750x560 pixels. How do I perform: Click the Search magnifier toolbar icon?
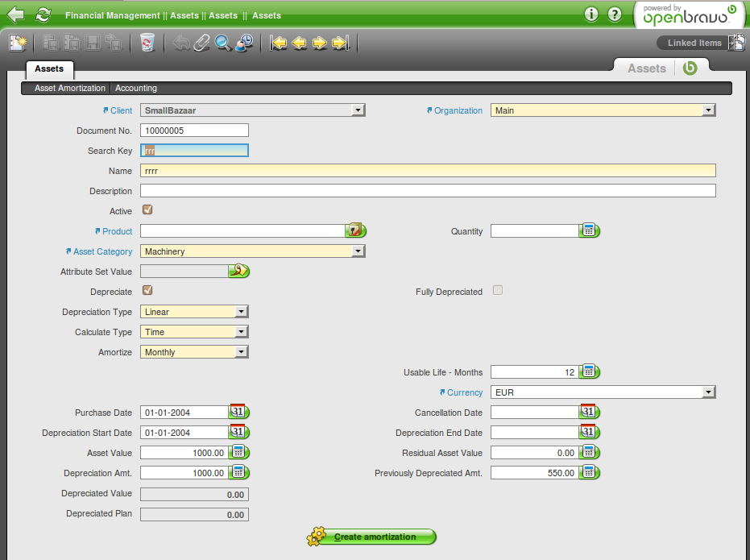click(223, 43)
